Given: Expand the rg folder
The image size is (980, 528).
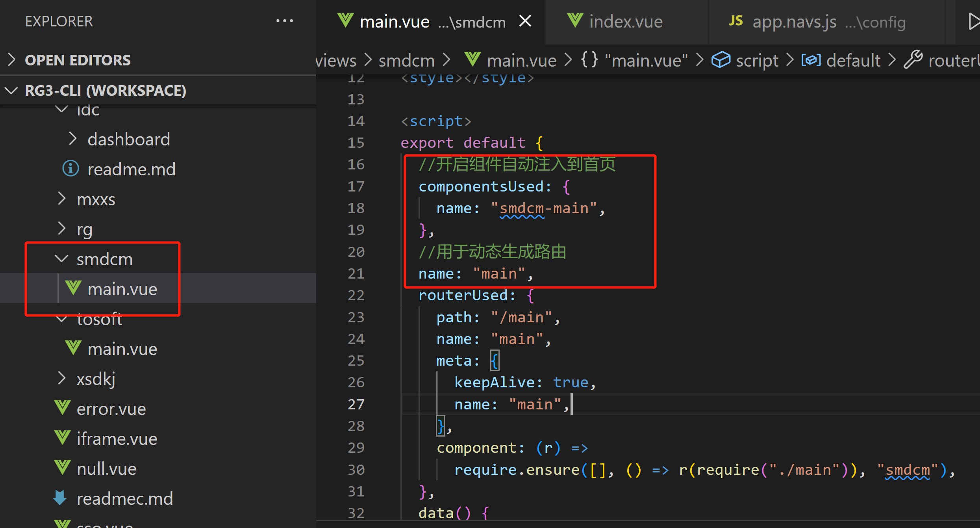Looking at the screenshot, I should [61, 229].
